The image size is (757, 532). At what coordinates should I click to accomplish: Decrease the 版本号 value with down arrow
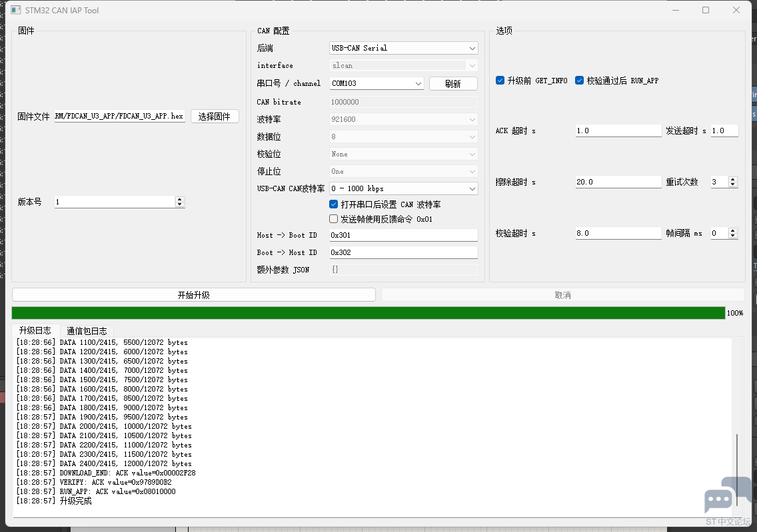coord(180,204)
